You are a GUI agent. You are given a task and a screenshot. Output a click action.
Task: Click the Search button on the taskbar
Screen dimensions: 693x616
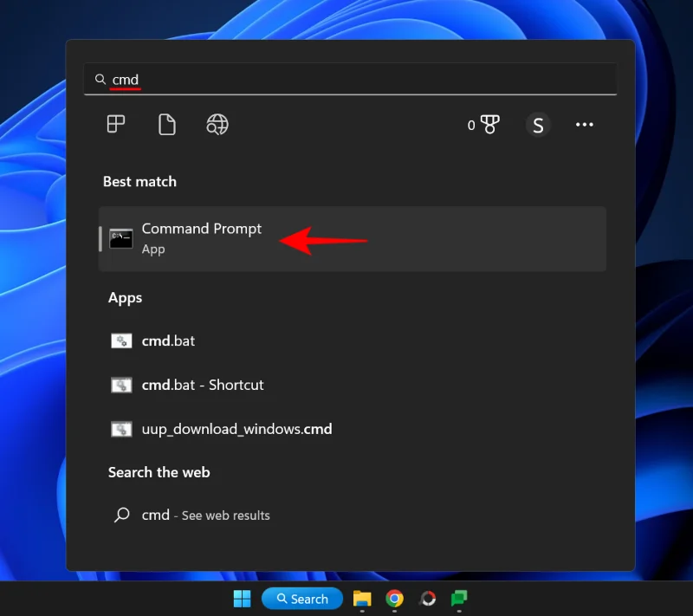301,599
